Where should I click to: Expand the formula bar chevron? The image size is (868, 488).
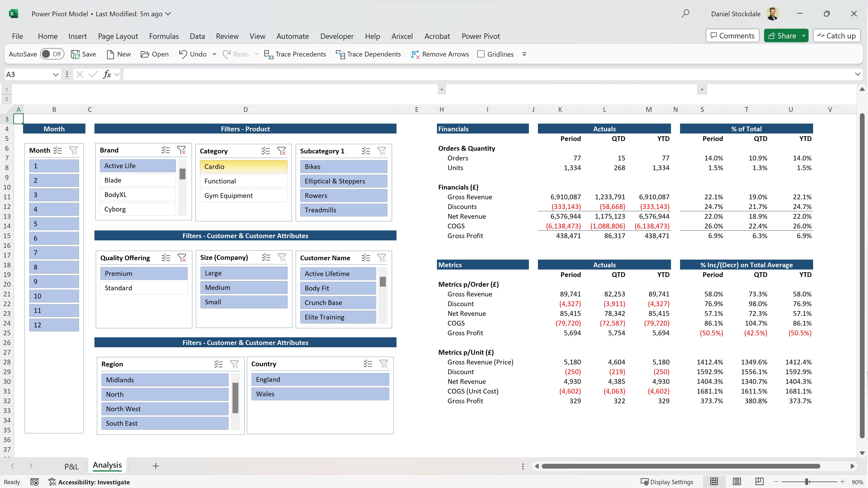pos(858,74)
